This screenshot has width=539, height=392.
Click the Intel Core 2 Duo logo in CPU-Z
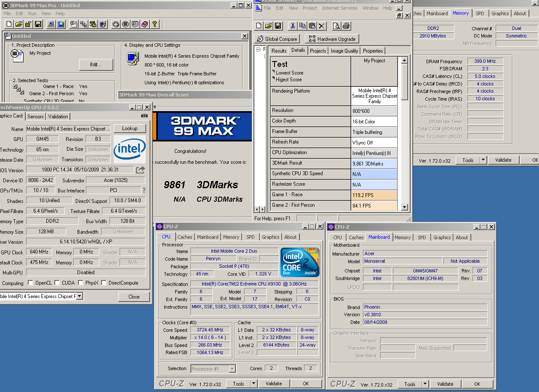300,262
